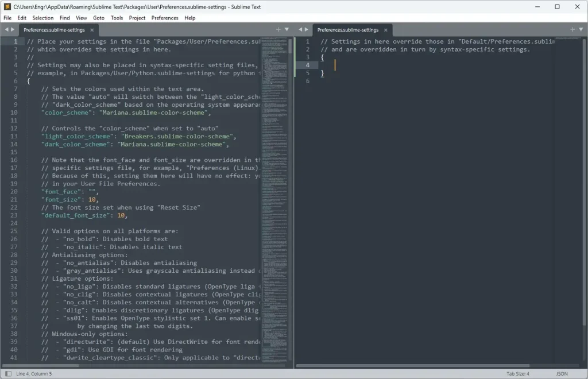Go to previous tab in right pane
The width and height of the screenshot is (588, 379).
click(300, 29)
